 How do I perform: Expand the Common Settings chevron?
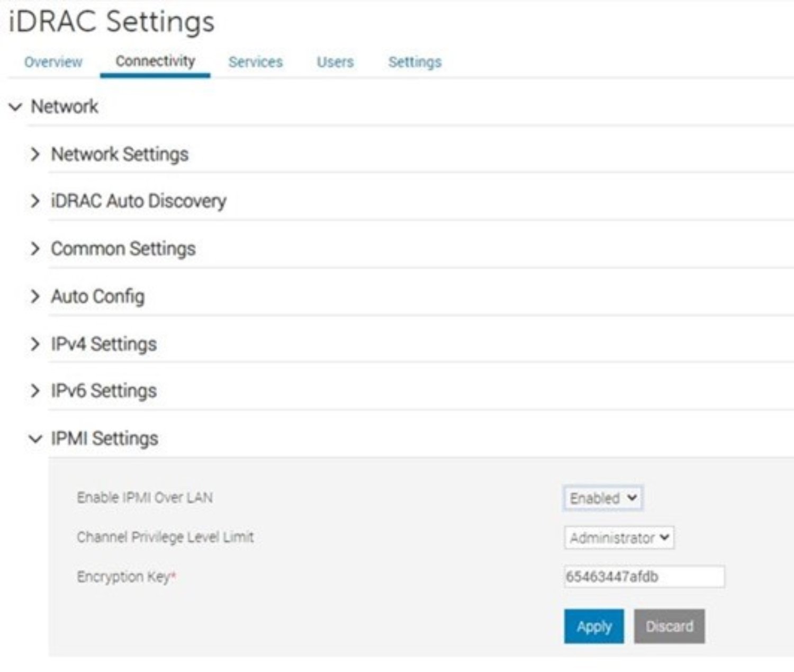35,249
